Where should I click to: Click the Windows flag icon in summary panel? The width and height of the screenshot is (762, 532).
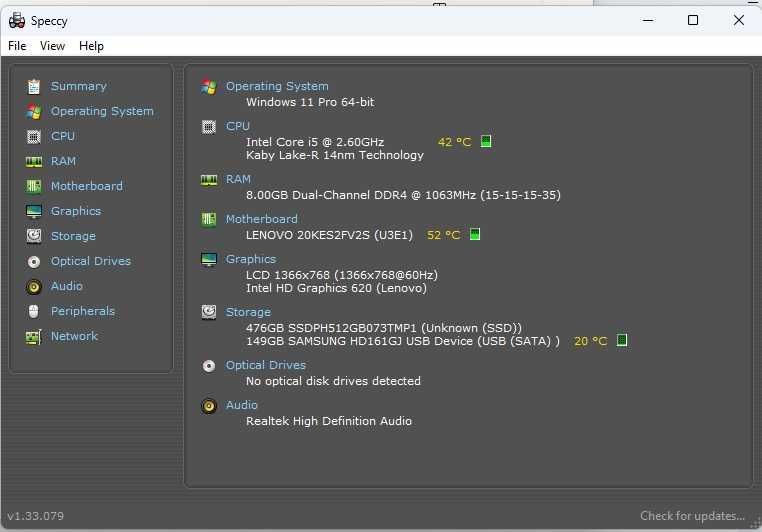click(209, 86)
